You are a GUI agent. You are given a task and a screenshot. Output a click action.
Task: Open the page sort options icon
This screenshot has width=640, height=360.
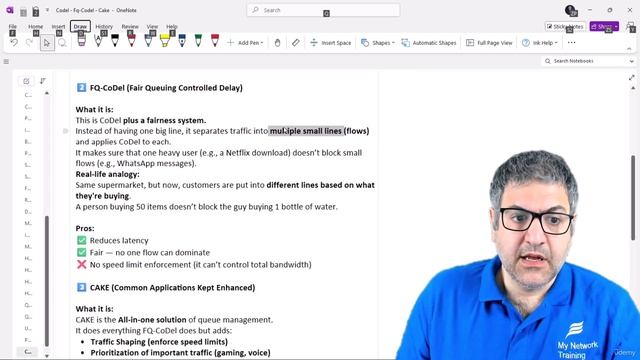(43, 81)
